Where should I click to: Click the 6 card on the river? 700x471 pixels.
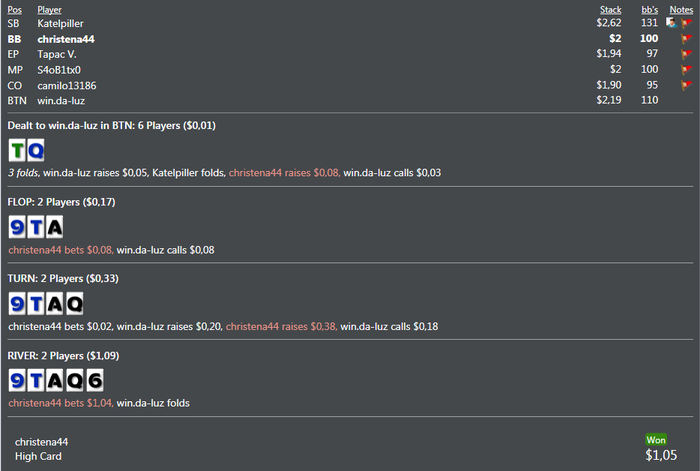point(93,380)
